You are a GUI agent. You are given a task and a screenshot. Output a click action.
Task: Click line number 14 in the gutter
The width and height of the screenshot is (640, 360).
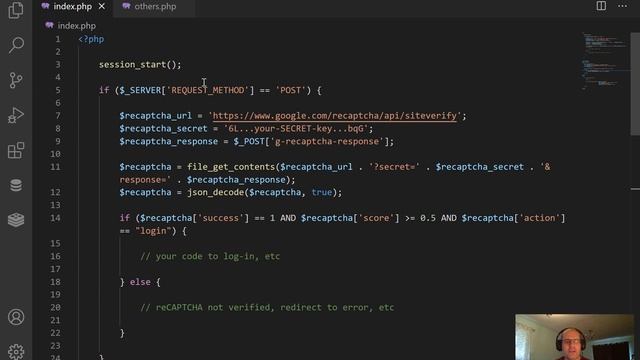click(56, 218)
